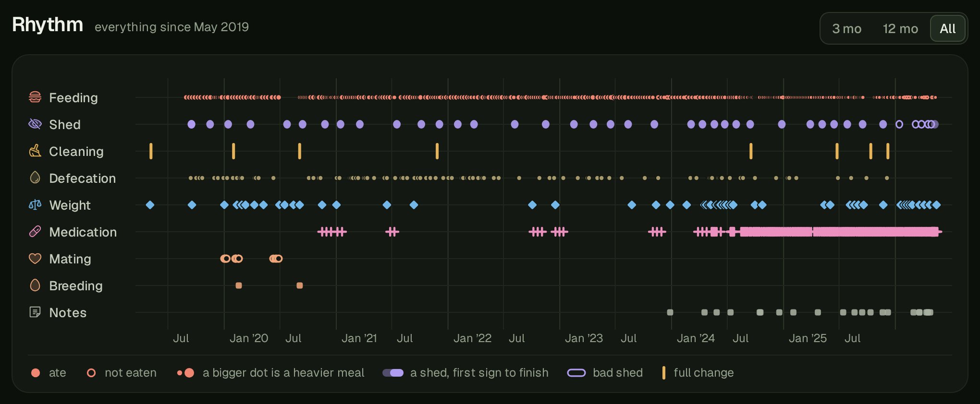
Task: Click the earliest Shed dot marker
Action: click(191, 124)
